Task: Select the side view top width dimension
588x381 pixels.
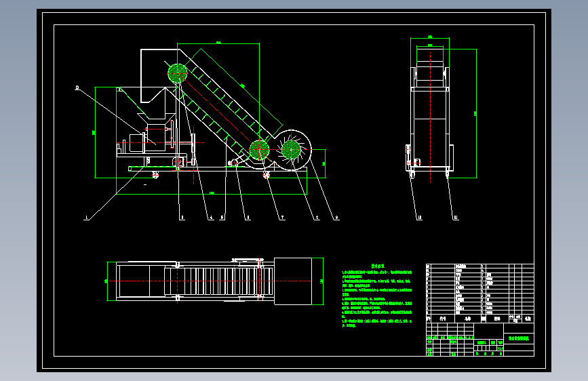Action: [x=430, y=37]
